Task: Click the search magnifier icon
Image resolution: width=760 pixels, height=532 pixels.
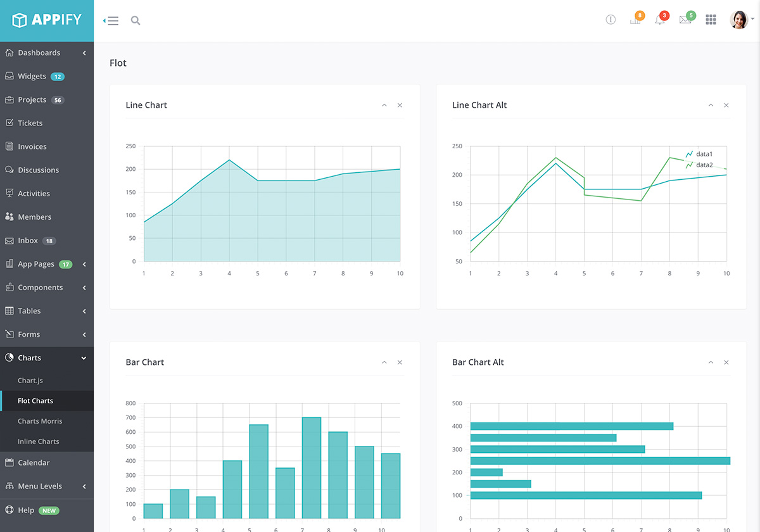Action: click(x=135, y=20)
